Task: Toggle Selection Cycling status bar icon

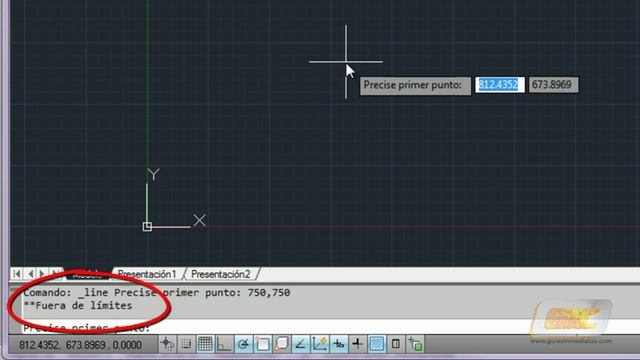Action: (416, 344)
